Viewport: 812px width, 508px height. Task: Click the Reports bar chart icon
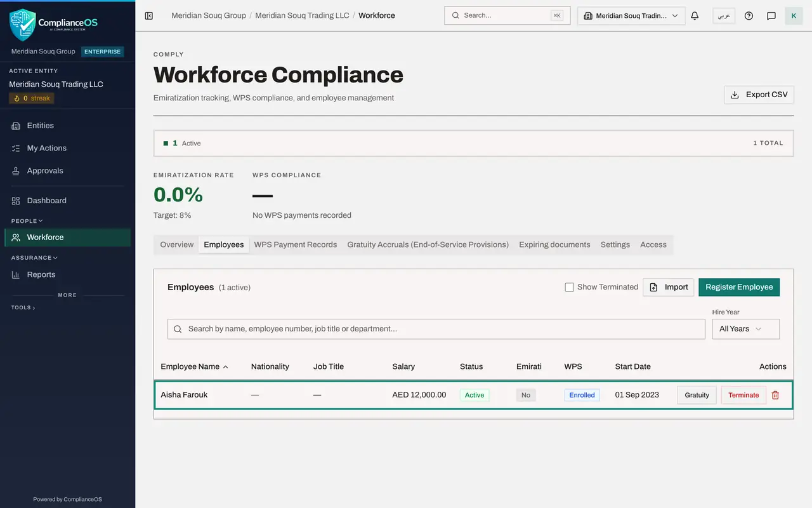[16, 274]
